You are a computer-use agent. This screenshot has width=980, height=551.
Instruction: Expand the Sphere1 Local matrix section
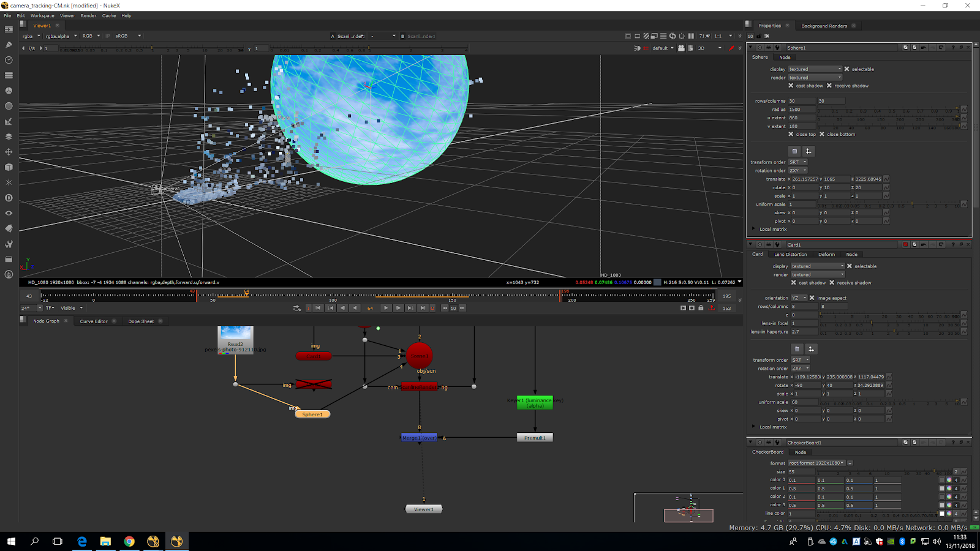click(x=754, y=229)
